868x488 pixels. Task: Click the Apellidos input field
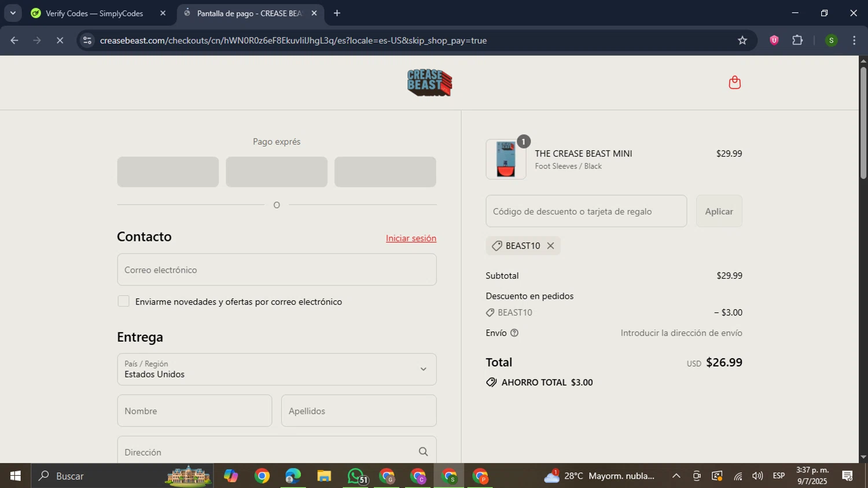[359, 410]
